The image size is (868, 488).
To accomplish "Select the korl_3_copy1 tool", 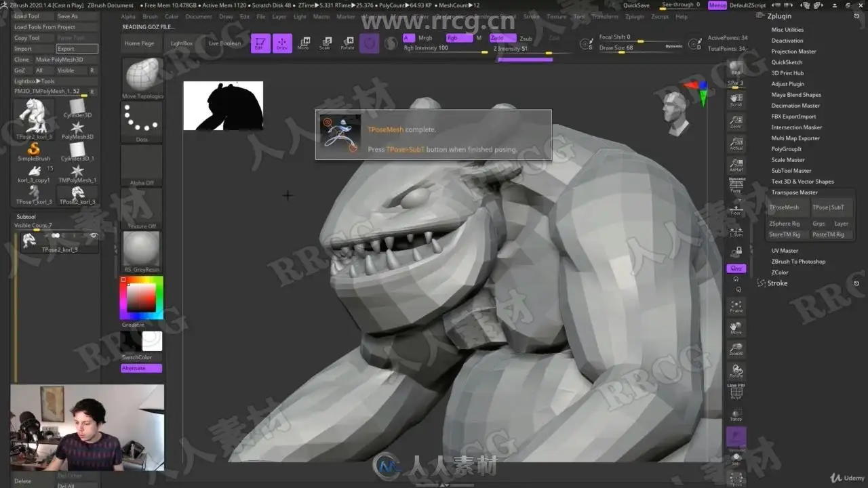I will pyautogui.click(x=34, y=173).
